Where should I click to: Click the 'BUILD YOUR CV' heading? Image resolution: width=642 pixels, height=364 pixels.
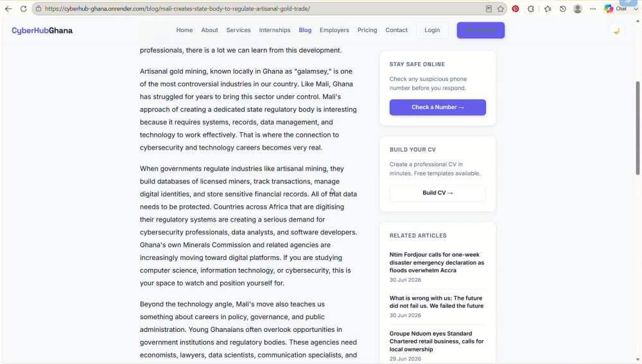[412, 150]
